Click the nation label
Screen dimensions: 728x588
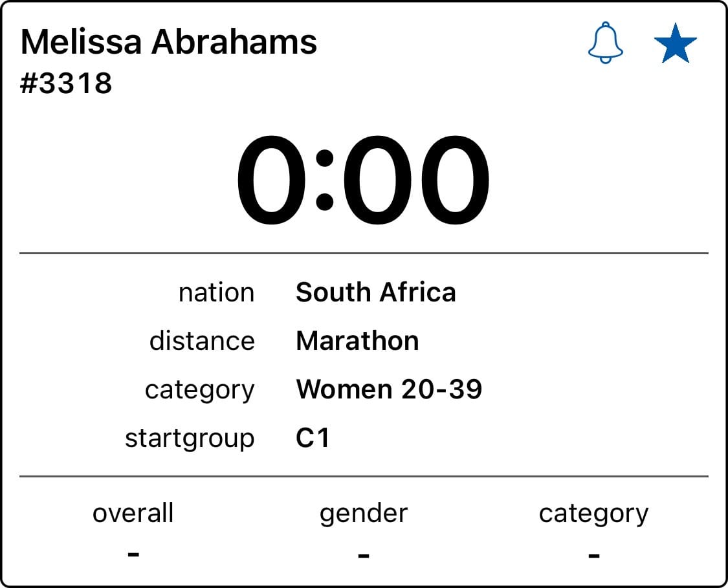(216, 292)
